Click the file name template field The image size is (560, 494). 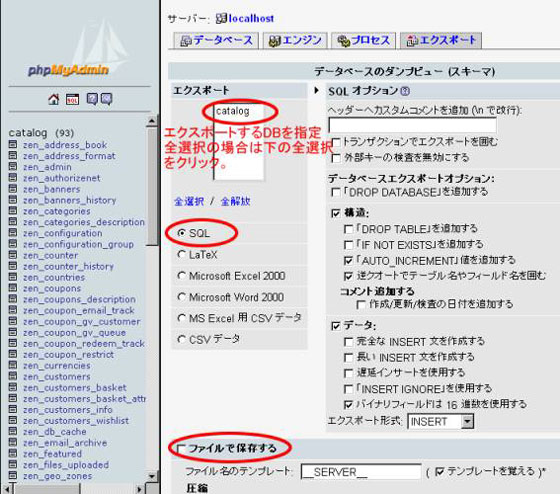click(361, 472)
